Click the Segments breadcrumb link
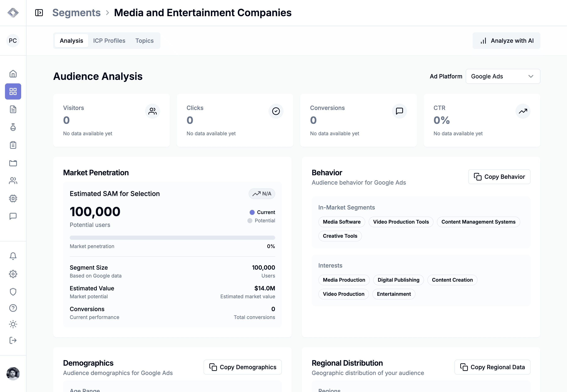 76,13
